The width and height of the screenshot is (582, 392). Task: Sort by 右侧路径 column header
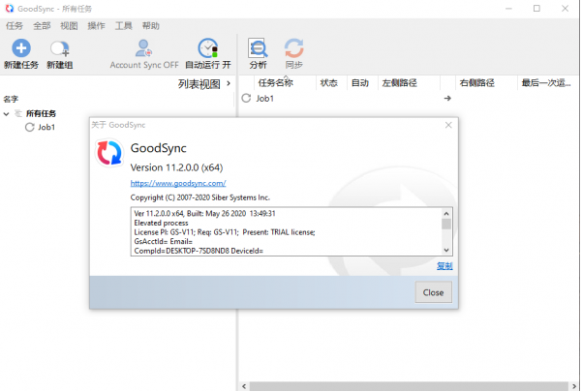(477, 82)
